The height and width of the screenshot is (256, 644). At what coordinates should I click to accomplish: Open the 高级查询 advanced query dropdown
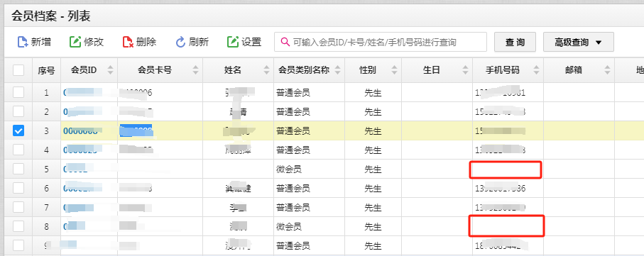point(578,42)
